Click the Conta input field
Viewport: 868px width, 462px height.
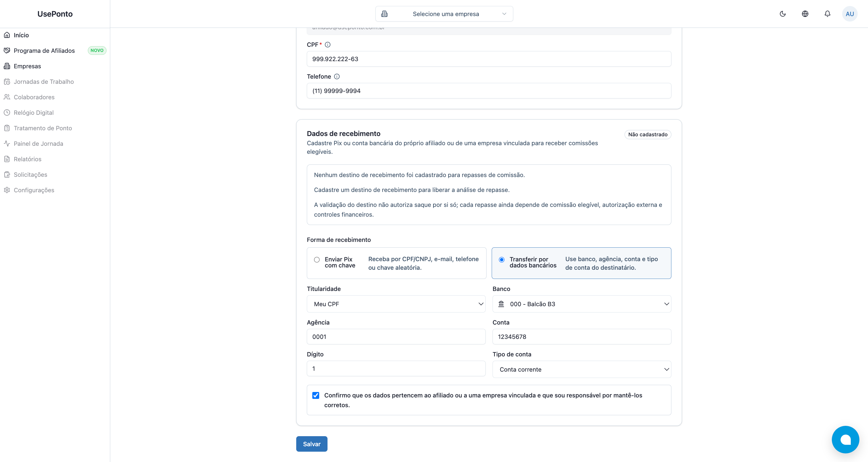582,337
